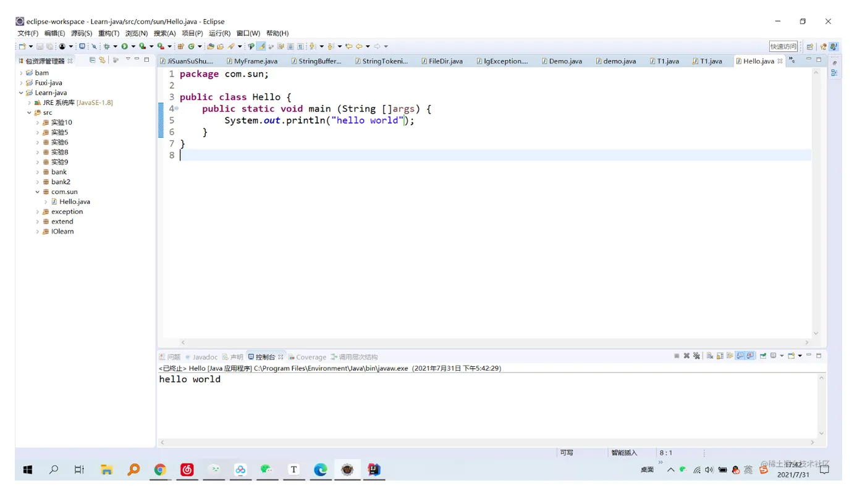Click Remove All Terminated Launches console icon
Viewport: 865px width, 504px height.
click(x=696, y=356)
